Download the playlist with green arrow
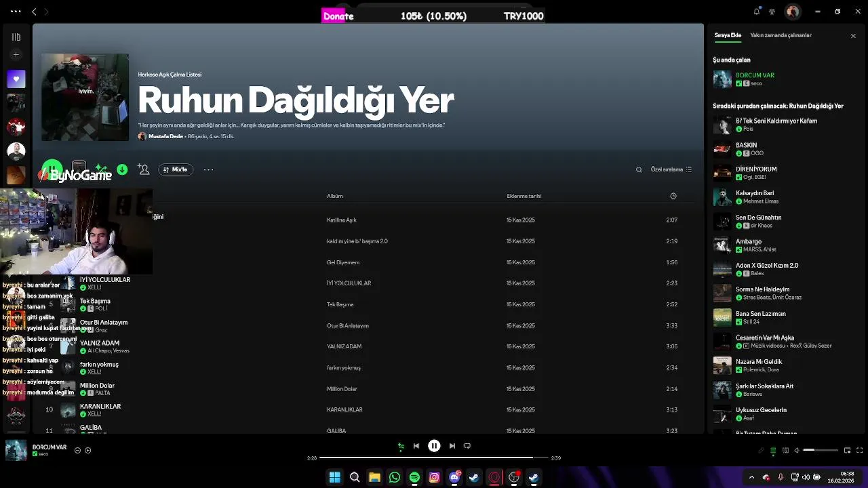 coord(122,169)
